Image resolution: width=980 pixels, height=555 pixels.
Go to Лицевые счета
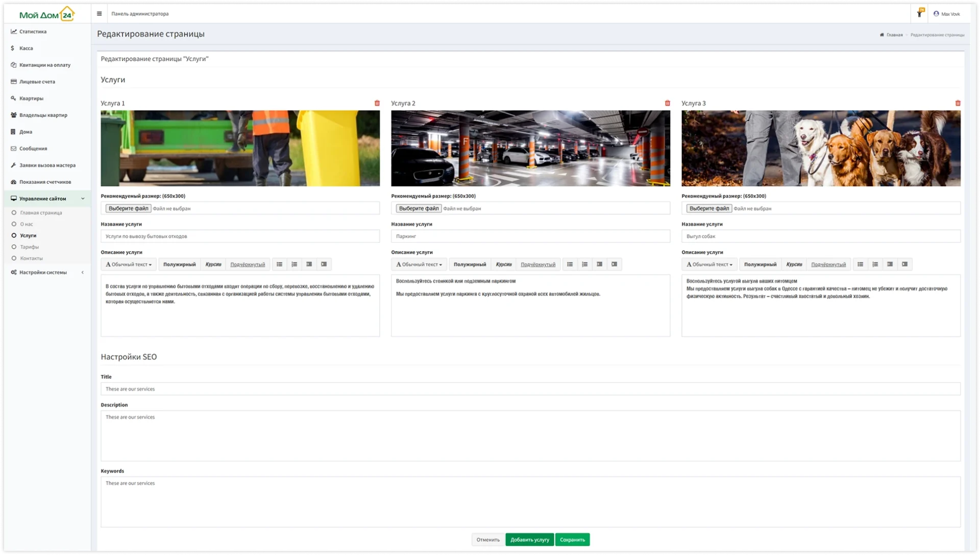point(47,82)
